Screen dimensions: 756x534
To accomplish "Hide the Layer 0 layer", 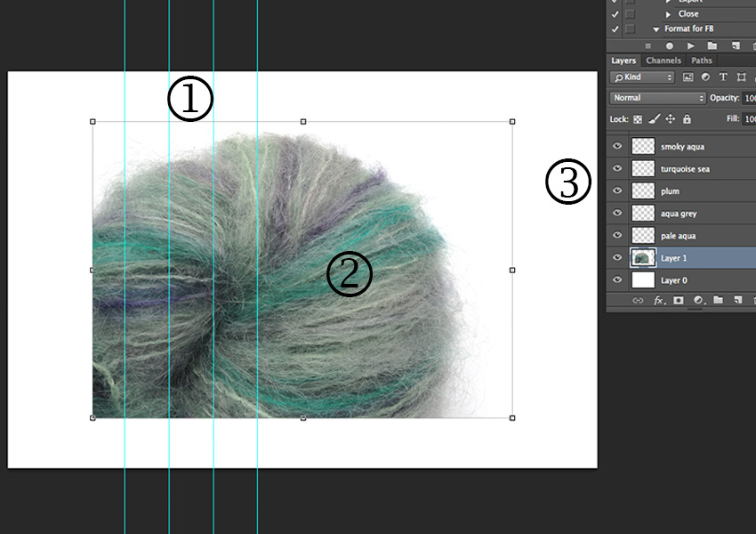I will coord(617,279).
